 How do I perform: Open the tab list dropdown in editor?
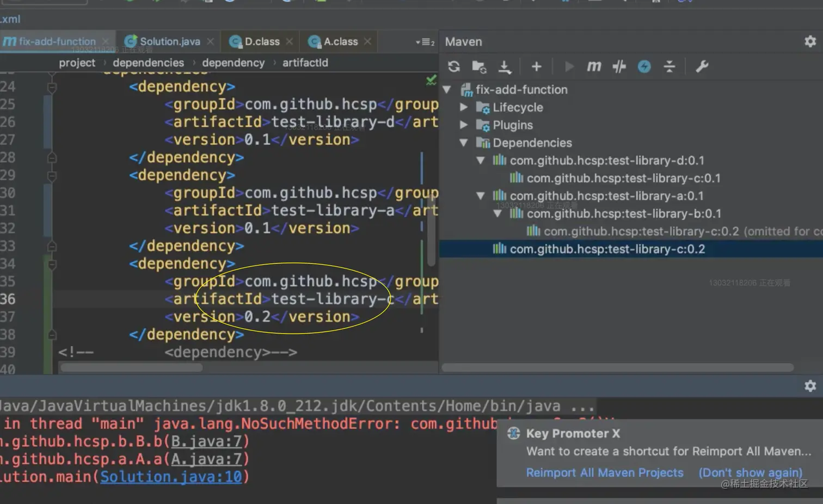click(x=425, y=42)
